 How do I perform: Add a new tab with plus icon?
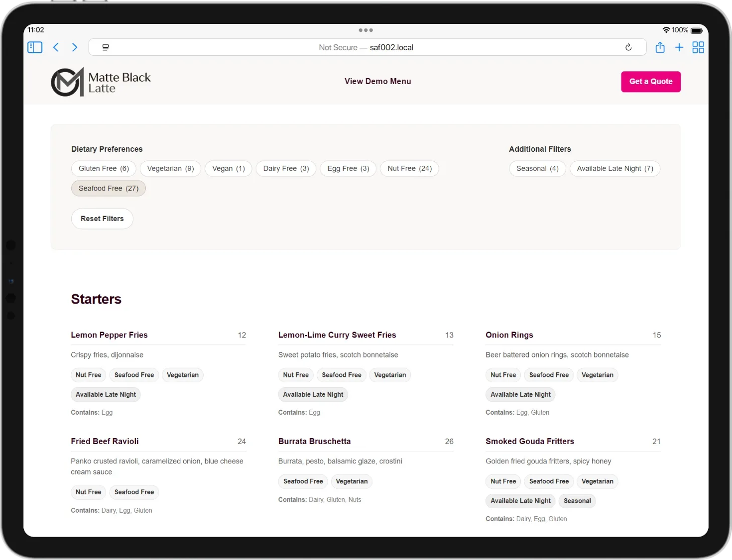[x=679, y=47]
